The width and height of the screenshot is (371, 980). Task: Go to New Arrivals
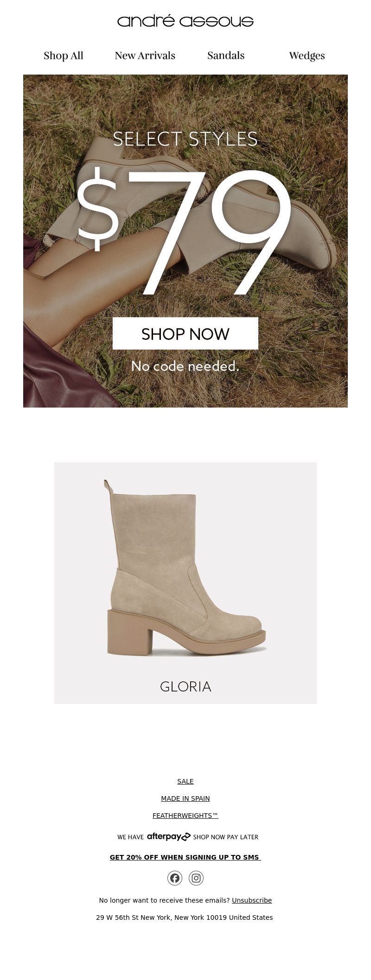pyautogui.click(x=145, y=56)
